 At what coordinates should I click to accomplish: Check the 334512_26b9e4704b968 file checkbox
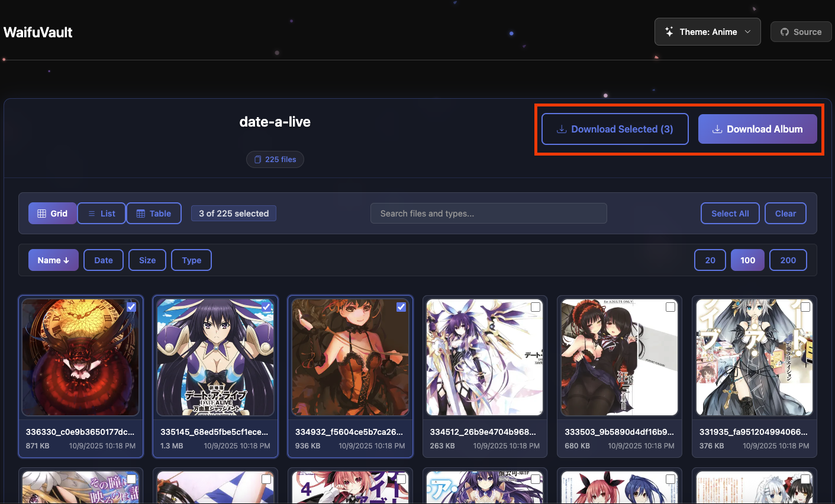tap(536, 307)
